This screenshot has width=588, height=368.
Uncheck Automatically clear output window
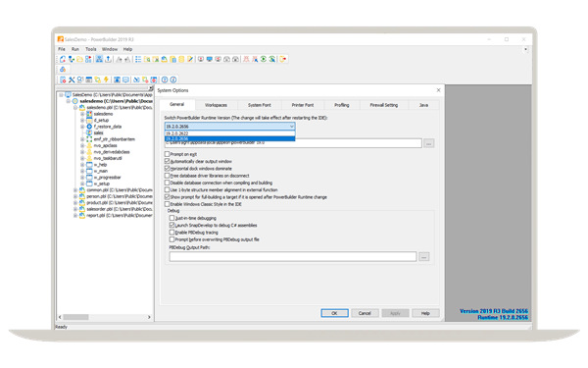[x=168, y=161]
